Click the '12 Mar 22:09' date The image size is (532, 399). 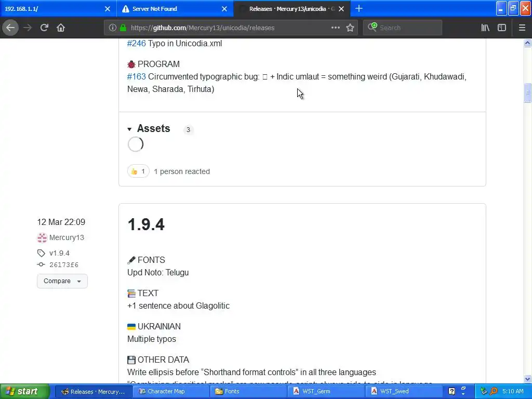[61, 222]
